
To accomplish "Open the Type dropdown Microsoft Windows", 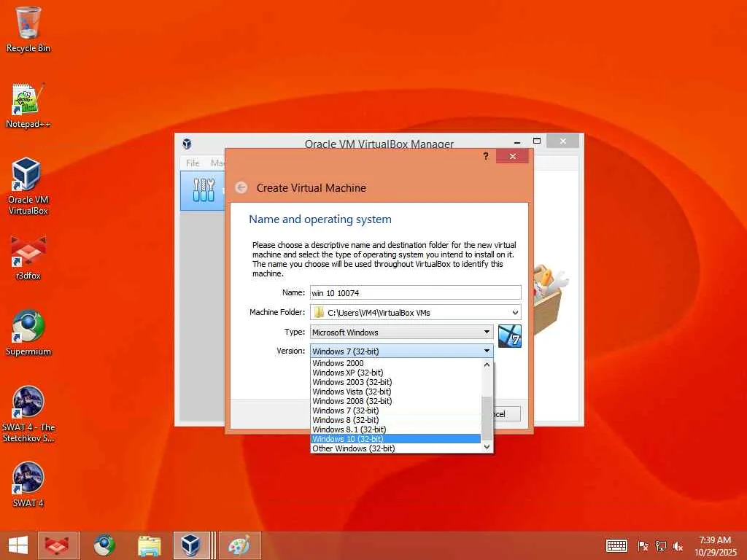I will click(402, 332).
